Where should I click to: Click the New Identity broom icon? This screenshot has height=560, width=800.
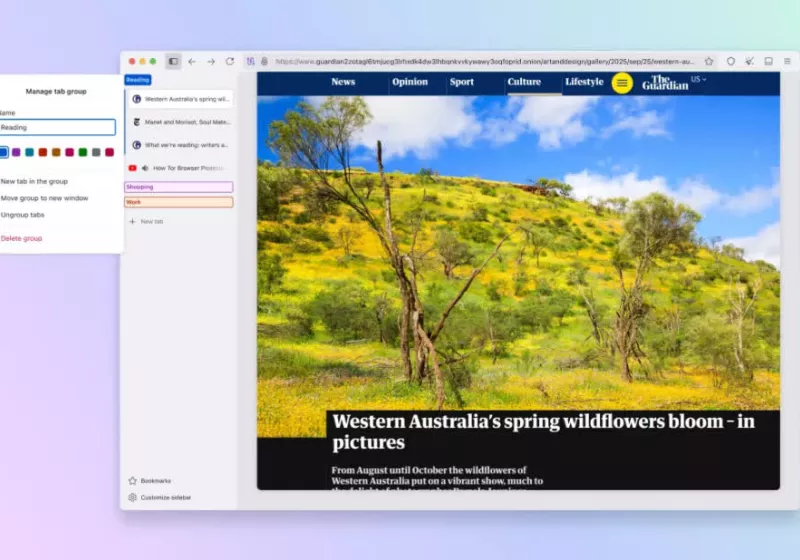tap(749, 61)
